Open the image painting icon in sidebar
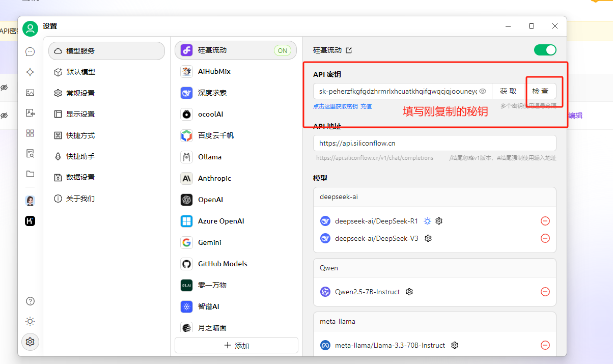The height and width of the screenshot is (364, 613). [30, 93]
